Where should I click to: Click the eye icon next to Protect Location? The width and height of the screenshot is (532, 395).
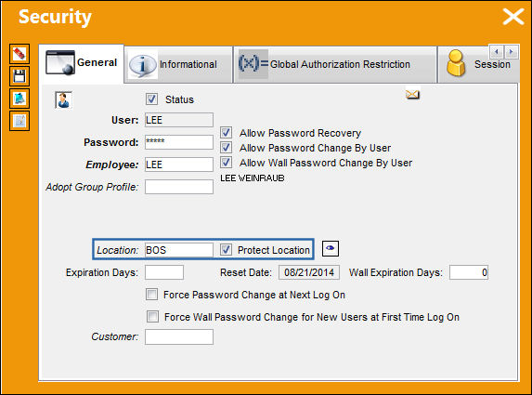tap(331, 248)
